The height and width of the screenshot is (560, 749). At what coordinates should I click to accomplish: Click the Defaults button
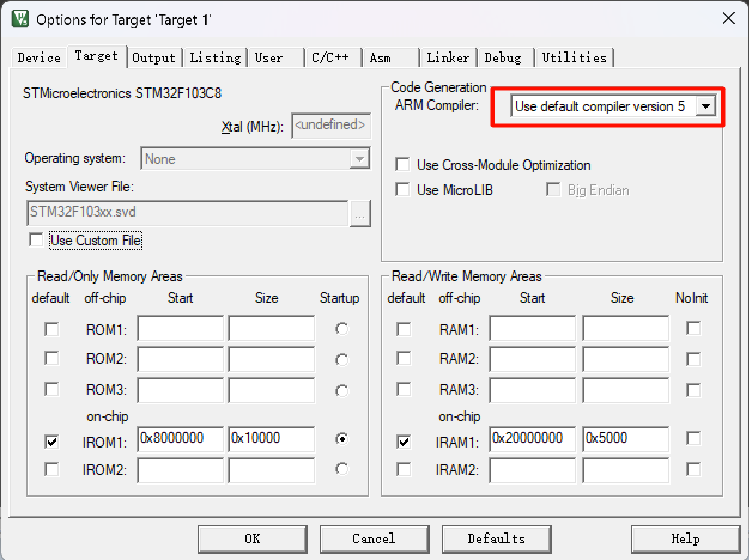496,538
